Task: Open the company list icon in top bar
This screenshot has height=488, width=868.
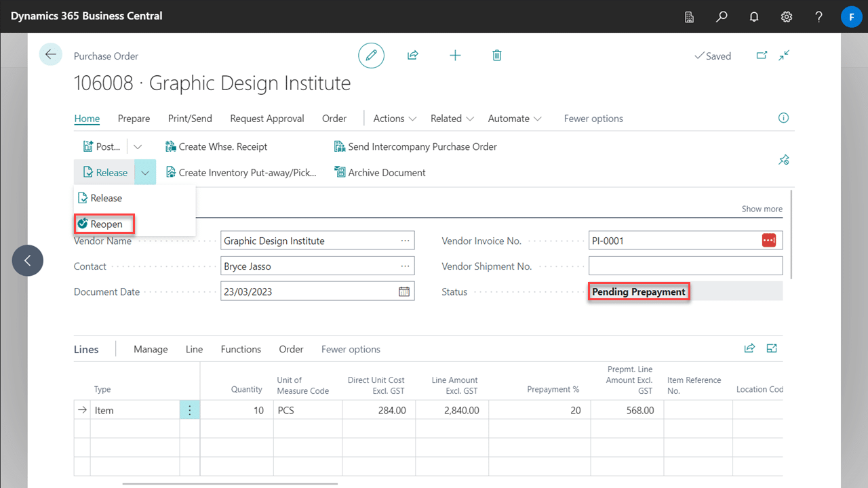Action: point(689,17)
